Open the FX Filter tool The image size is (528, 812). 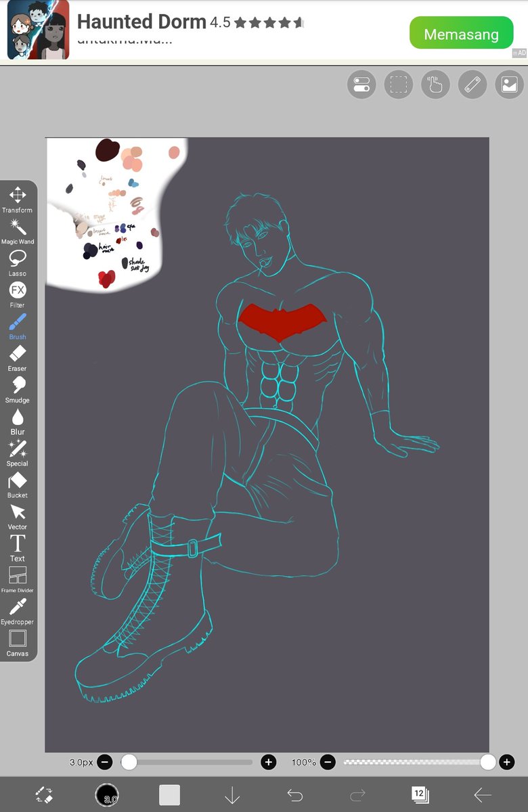18,295
